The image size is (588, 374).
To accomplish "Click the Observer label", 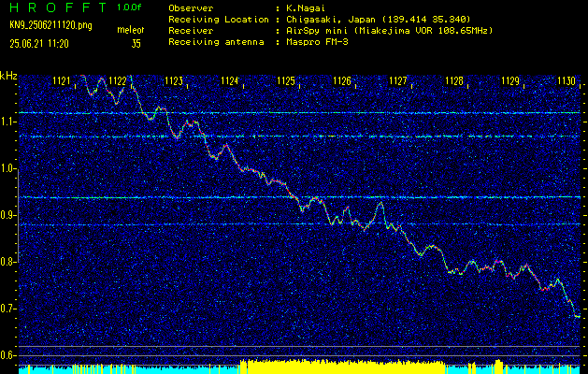I will tap(191, 7).
